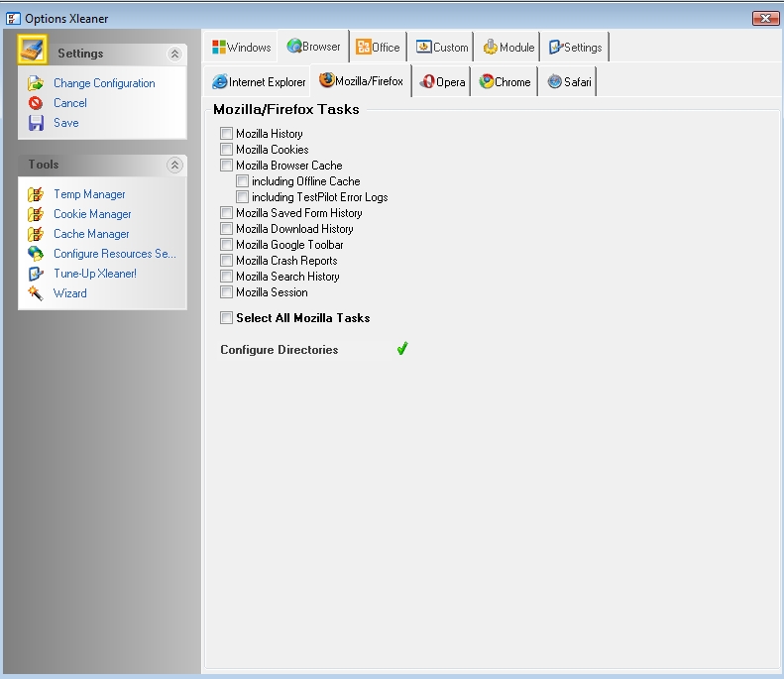Image resolution: width=784 pixels, height=679 pixels.
Task: Enable Mozilla Search History checkbox
Action: click(227, 277)
